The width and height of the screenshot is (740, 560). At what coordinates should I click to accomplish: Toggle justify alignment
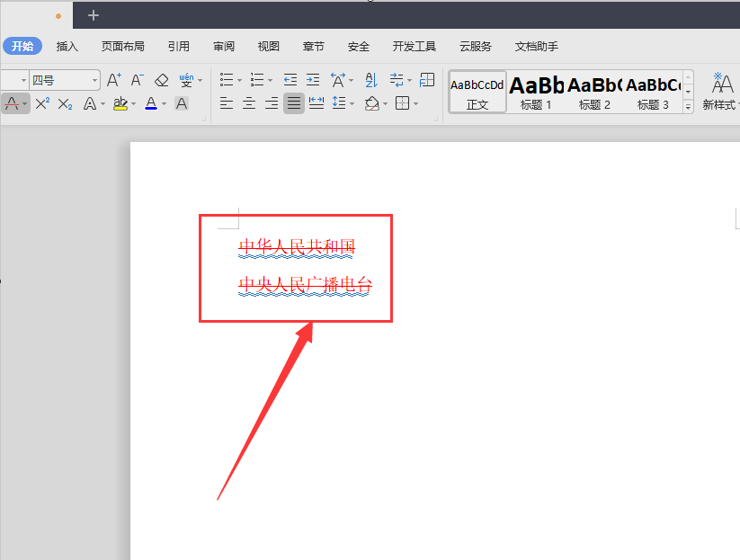pos(294,102)
